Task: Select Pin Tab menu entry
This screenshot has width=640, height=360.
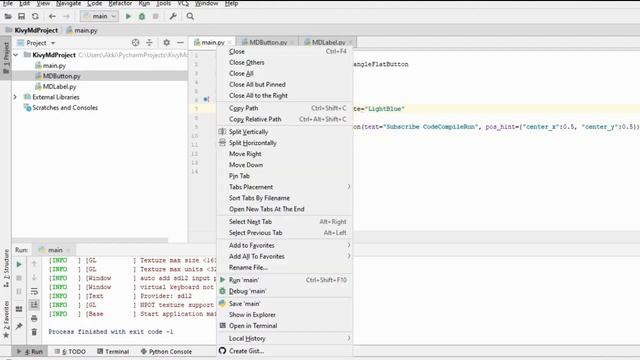Action: pos(285,176)
